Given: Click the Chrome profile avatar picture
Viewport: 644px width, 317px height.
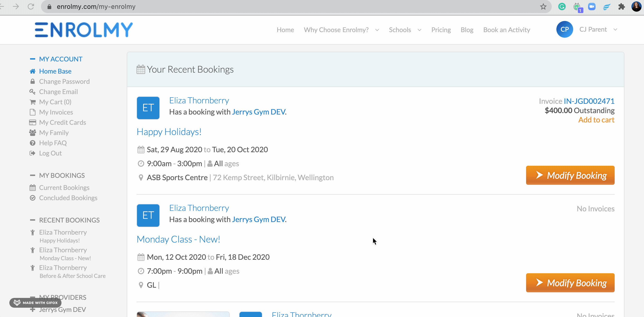Looking at the screenshot, I should [x=636, y=7].
